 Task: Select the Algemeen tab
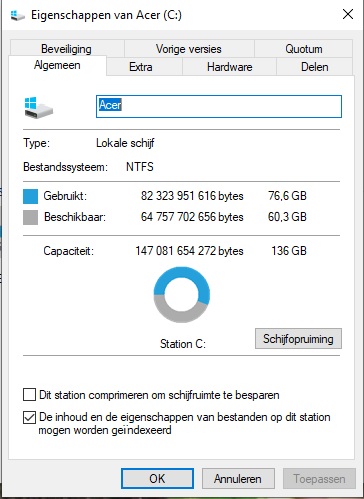click(x=57, y=65)
